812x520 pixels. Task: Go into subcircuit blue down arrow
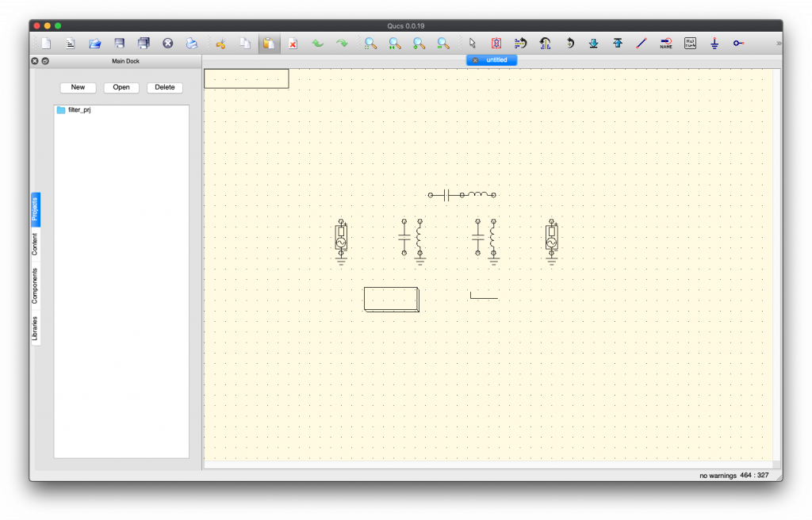pos(593,44)
